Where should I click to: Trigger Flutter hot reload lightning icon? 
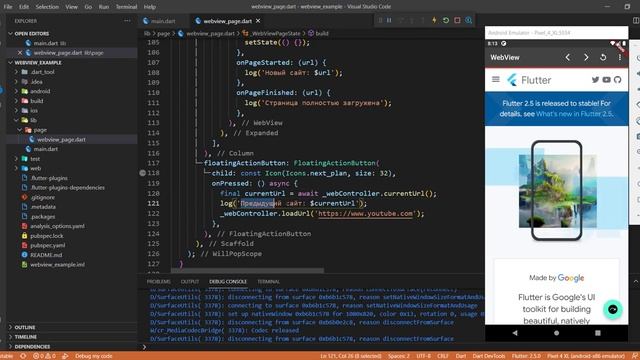tap(434, 20)
